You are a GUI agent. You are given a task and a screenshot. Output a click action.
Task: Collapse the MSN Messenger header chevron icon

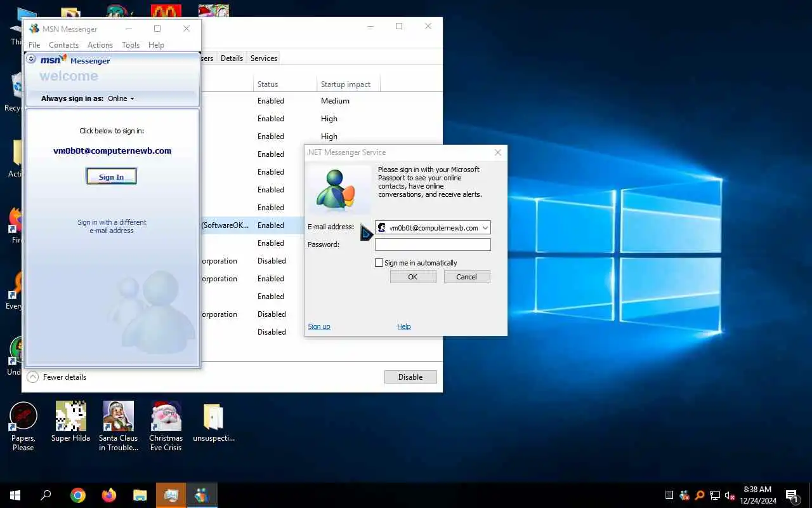point(31,59)
